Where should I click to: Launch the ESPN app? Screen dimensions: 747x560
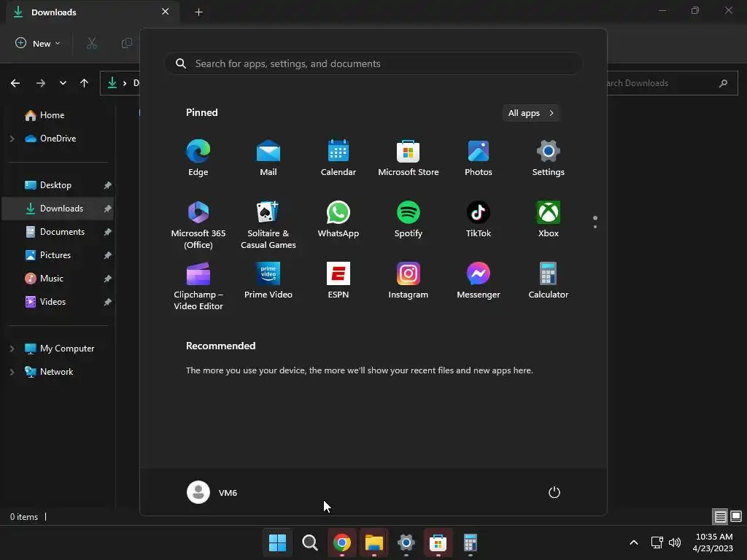(338, 281)
